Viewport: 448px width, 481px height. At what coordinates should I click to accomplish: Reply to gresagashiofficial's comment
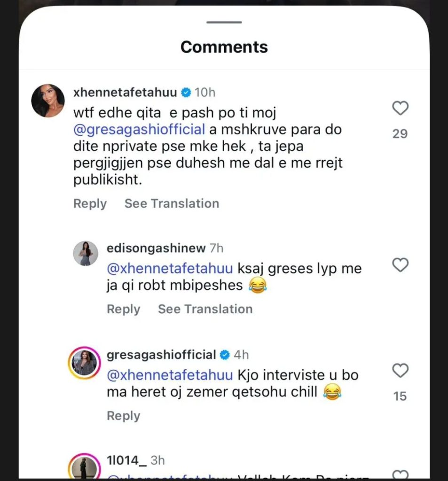123,416
